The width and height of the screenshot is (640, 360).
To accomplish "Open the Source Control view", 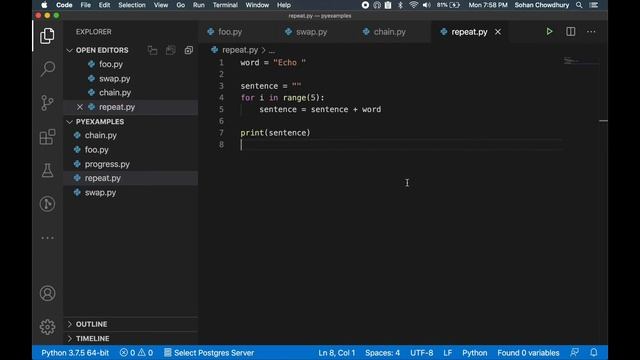I will click(x=47, y=103).
